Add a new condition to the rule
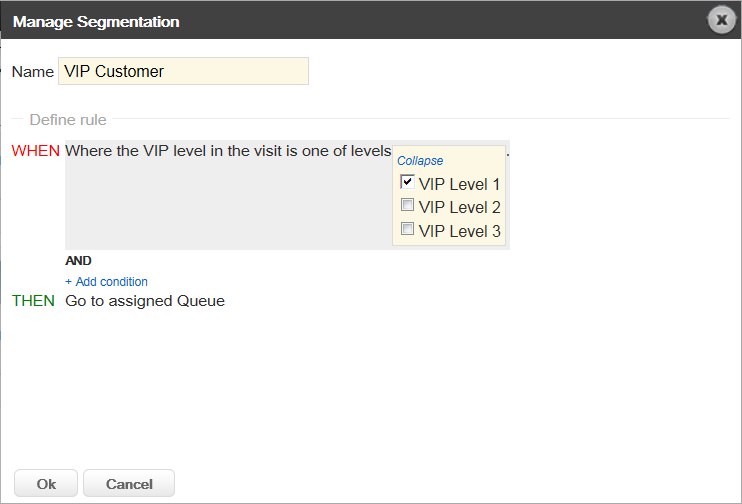 (x=106, y=282)
